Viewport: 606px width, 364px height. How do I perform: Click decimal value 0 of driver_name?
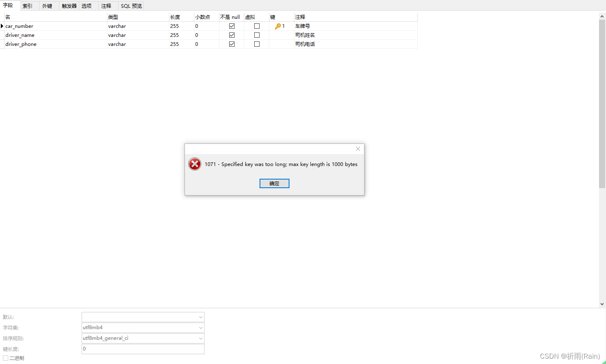(x=197, y=35)
